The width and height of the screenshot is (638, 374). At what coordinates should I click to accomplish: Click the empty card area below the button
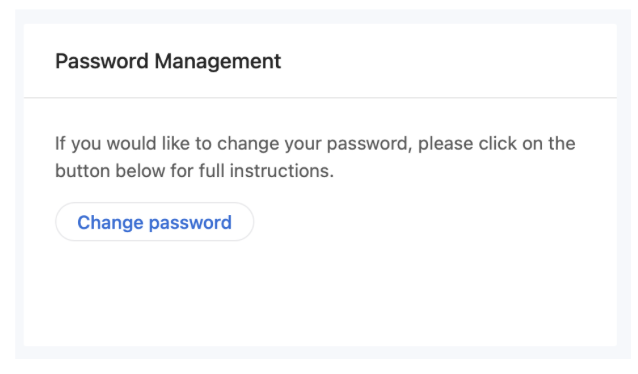[x=320, y=293]
